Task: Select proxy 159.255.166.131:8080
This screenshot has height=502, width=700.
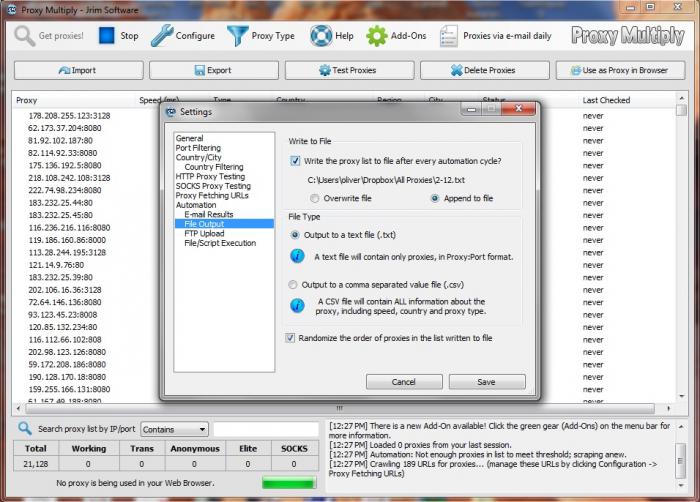Action: pos(69,389)
